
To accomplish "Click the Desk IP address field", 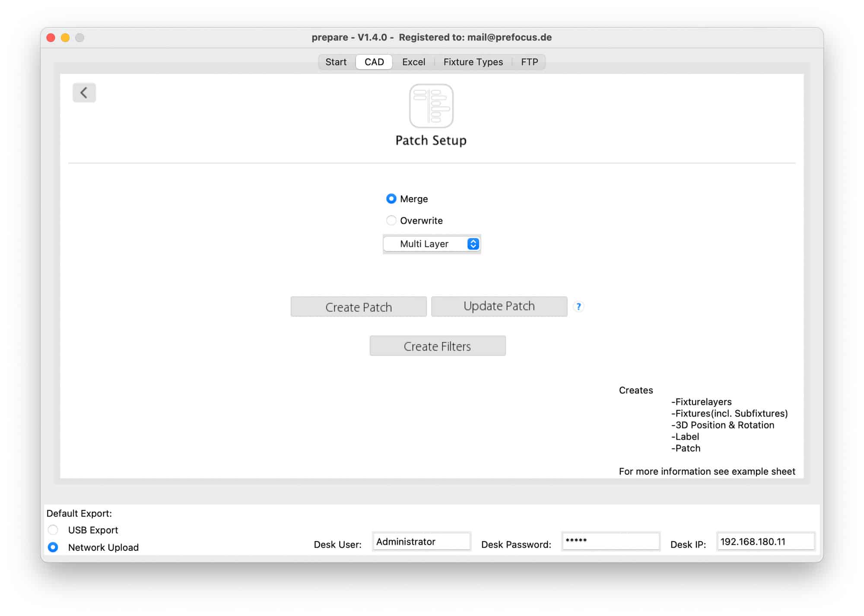I will click(766, 541).
